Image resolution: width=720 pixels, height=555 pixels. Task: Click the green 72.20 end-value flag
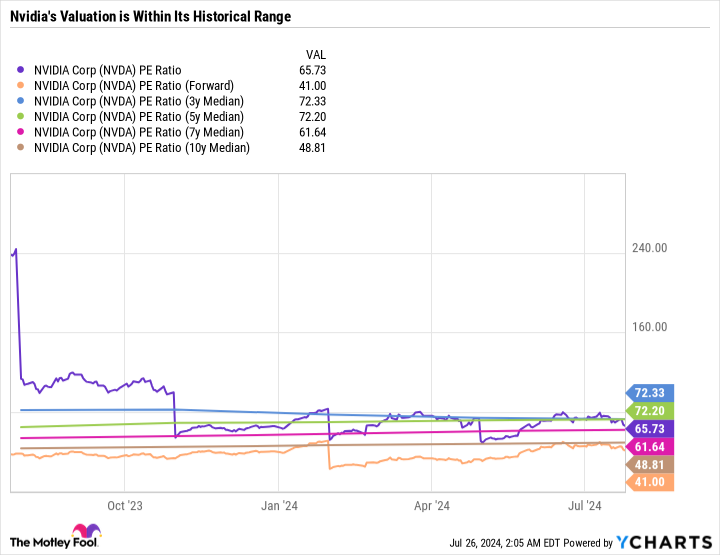pyautogui.click(x=650, y=411)
